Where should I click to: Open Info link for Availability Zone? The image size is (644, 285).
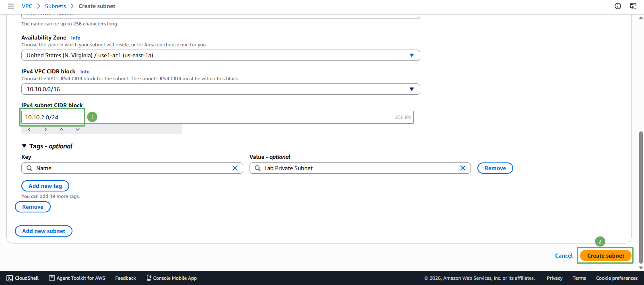tap(76, 38)
